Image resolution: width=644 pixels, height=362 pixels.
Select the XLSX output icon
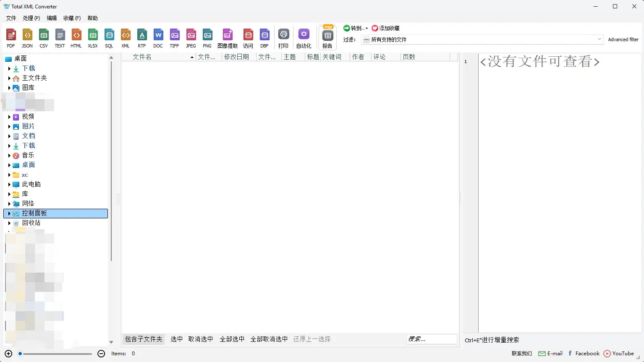tap(93, 38)
